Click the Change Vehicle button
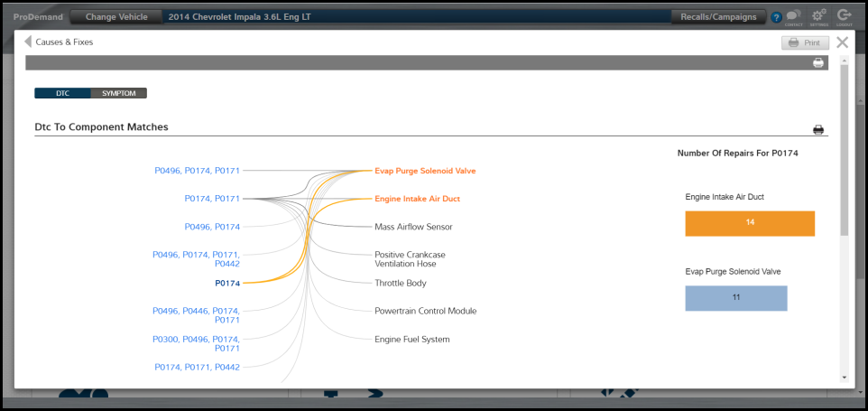This screenshot has width=868, height=411. point(116,16)
